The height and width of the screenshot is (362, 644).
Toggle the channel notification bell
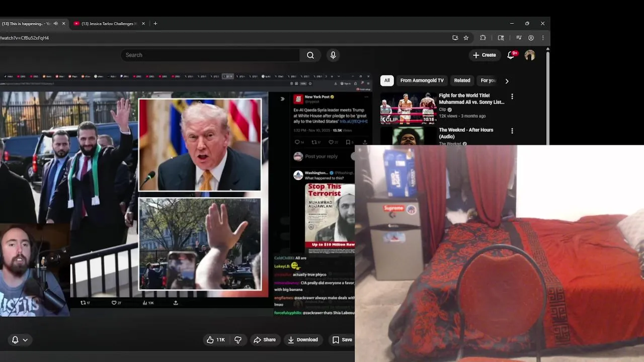15,340
